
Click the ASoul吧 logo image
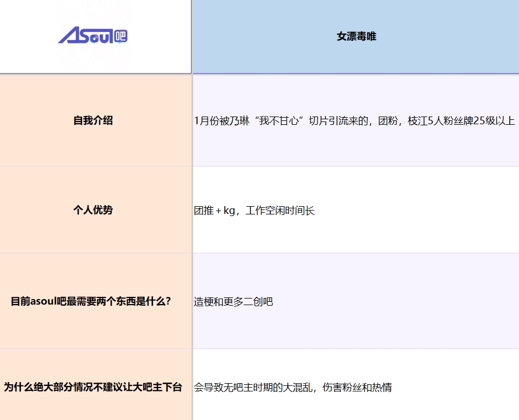pyautogui.click(x=92, y=35)
